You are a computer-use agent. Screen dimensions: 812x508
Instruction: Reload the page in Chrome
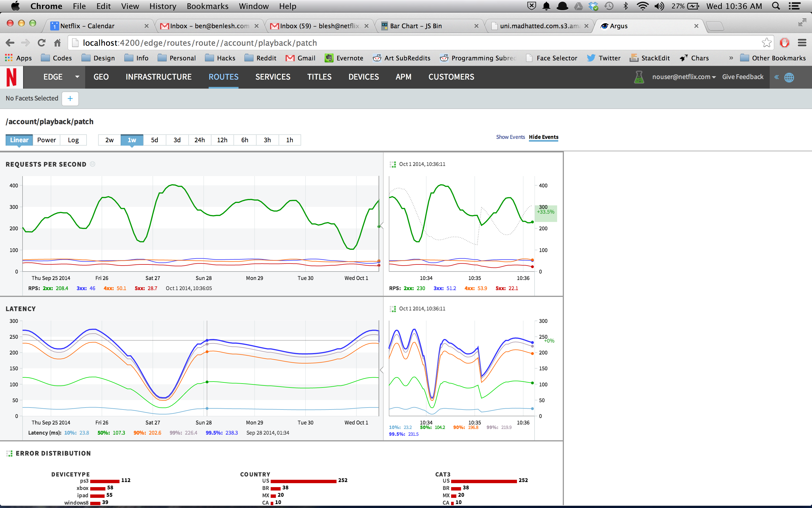(41, 43)
